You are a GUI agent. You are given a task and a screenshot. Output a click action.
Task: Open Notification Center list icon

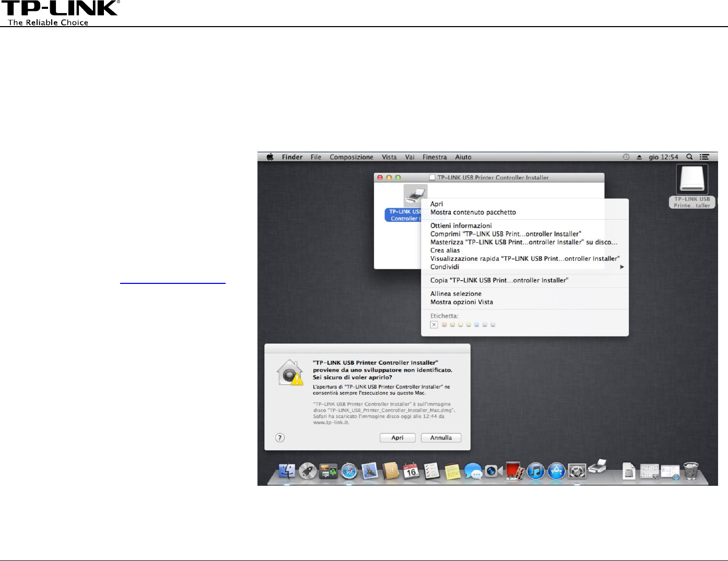pyautogui.click(x=705, y=157)
